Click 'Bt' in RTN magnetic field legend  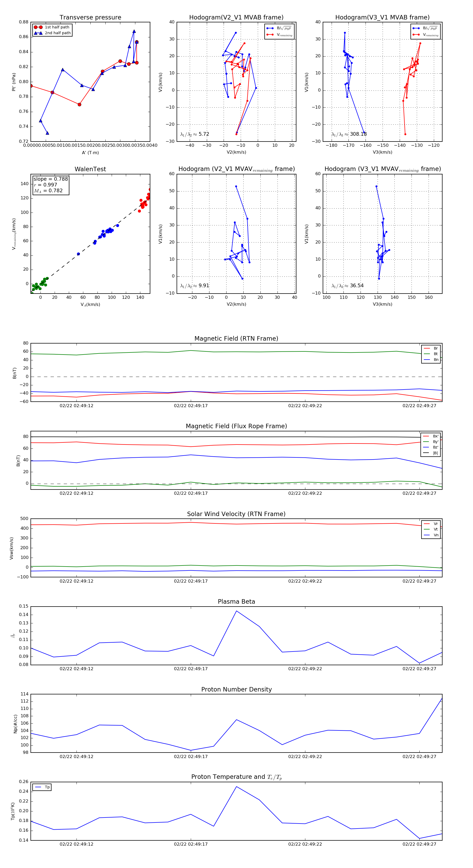431,354
